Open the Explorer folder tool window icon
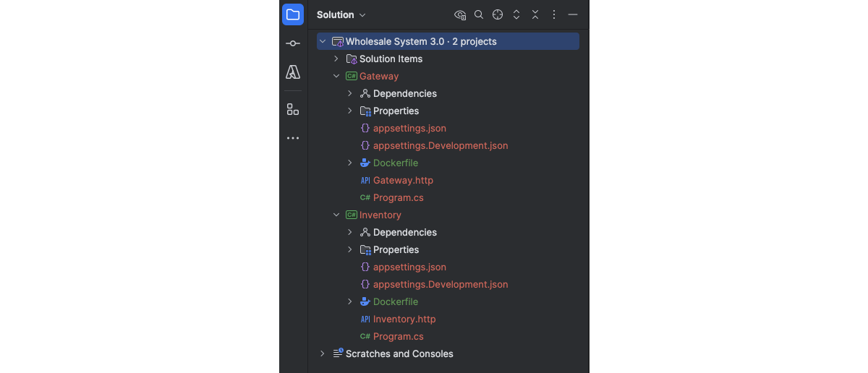Viewport: 868px width, 373px height. (293, 14)
